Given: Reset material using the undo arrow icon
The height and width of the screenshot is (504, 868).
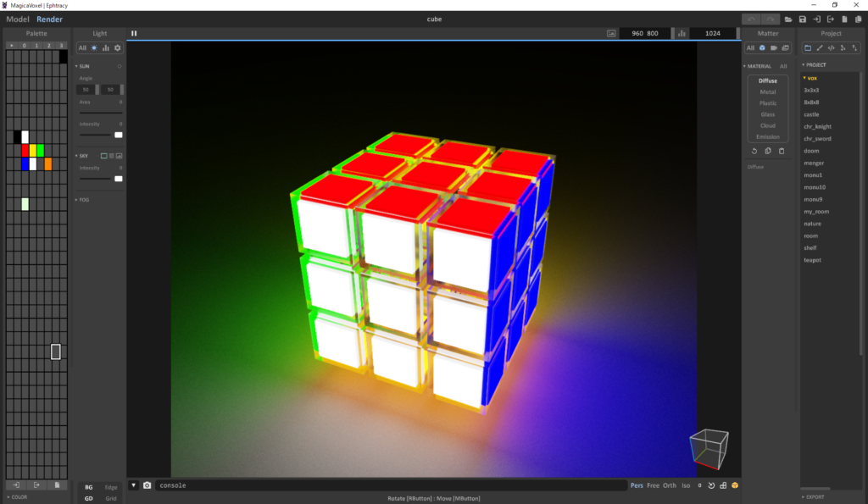Looking at the screenshot, I should click(754, 151).
